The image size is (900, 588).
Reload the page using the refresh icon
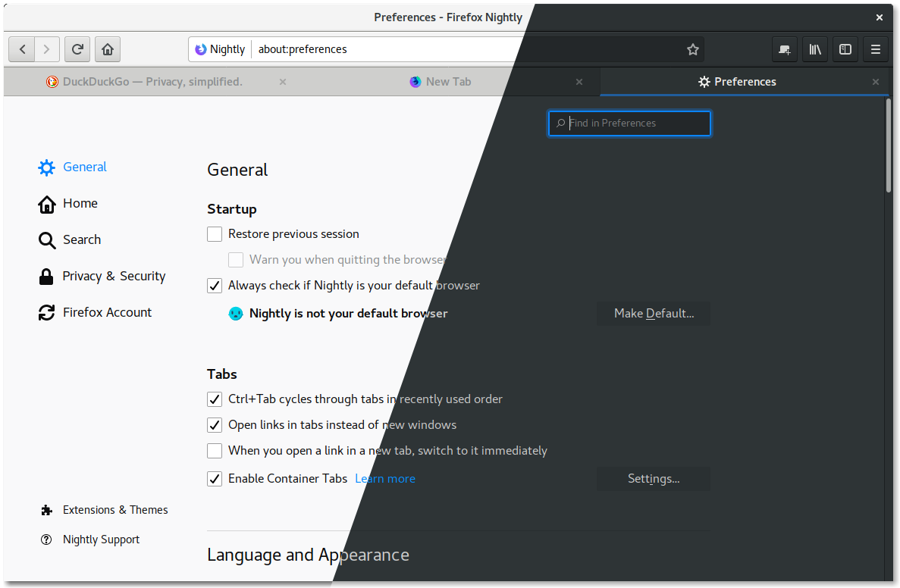77,49
